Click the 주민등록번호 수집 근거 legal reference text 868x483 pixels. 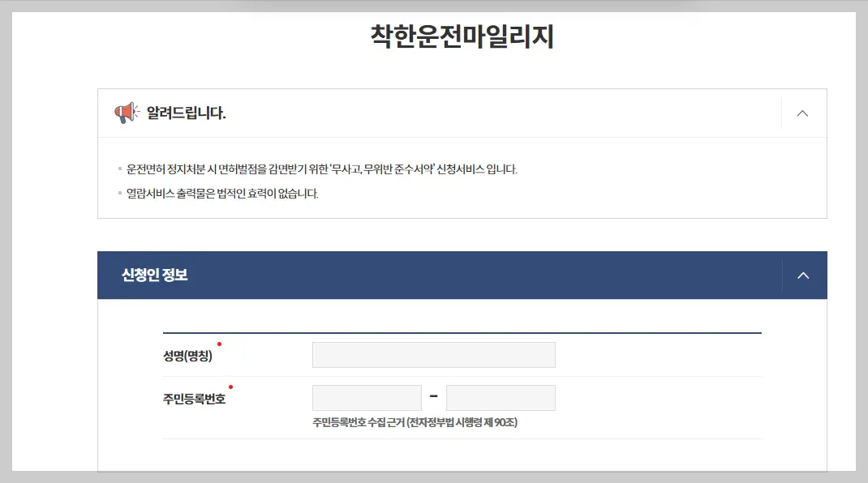point(416,422)
